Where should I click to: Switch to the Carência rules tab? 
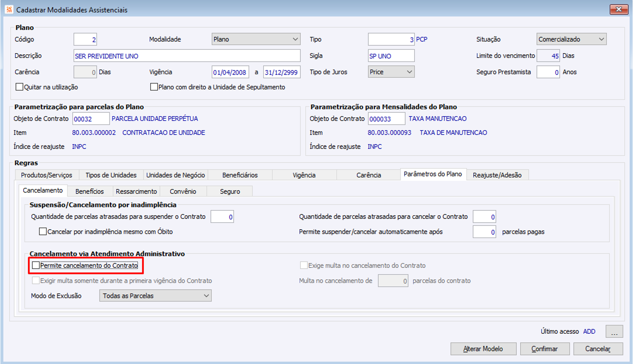[369, 175]
